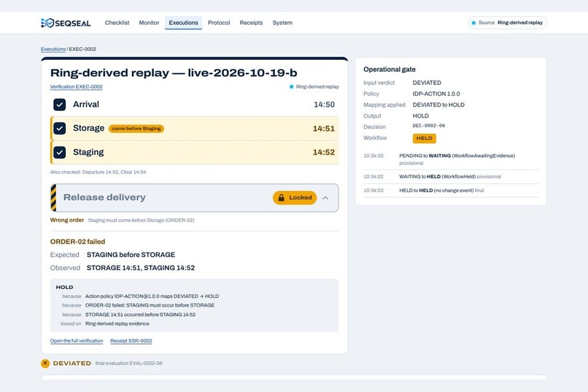Click the 'Wrong order' label

(x=67, y=220)
